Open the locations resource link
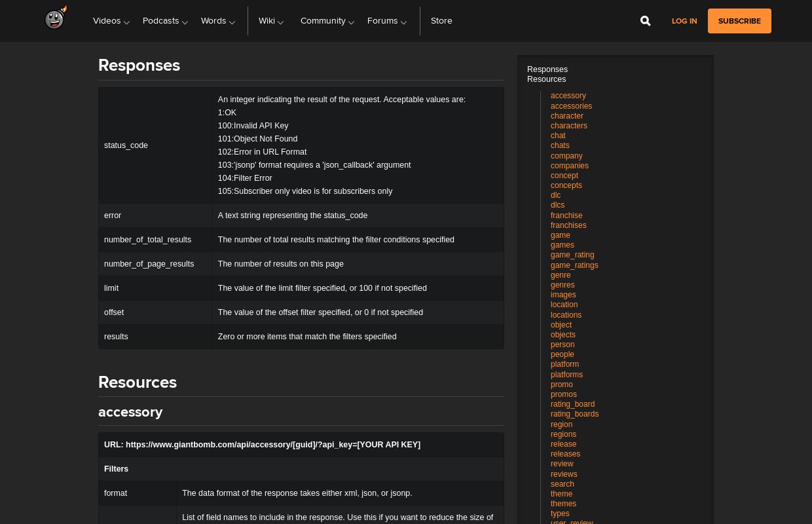 tap(566, 315)
